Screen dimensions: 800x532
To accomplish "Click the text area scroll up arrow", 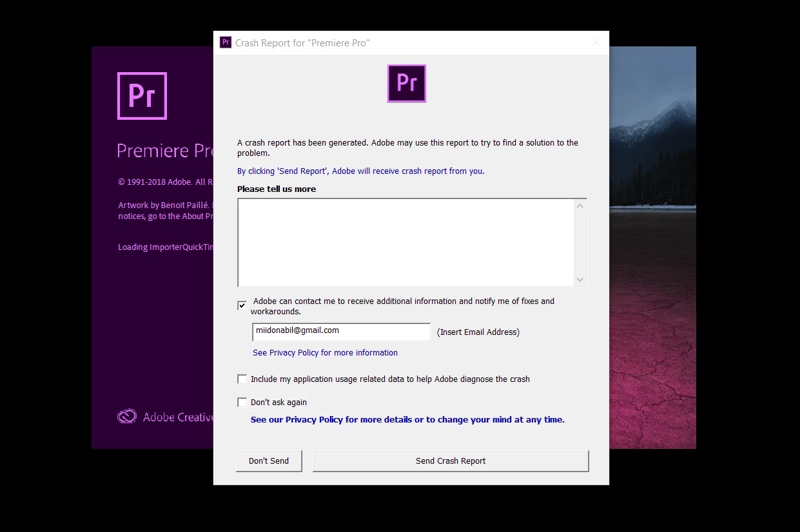I will coord(580,206).
